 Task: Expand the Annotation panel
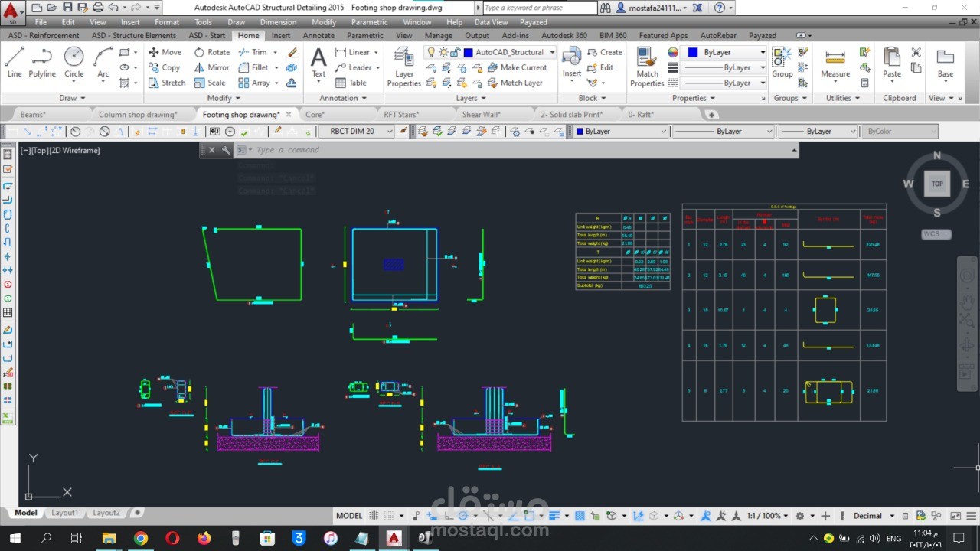[343, 98]
